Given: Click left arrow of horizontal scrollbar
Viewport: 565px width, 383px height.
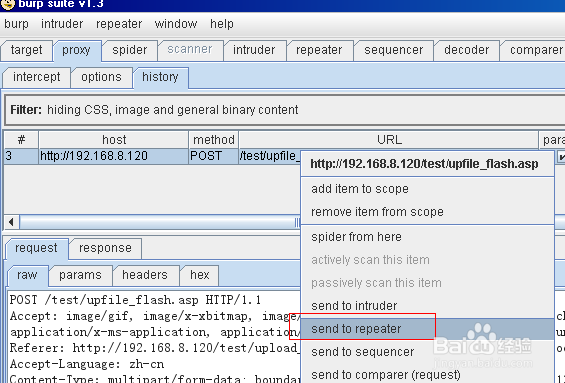Looking at the screenshot, I should [x=11, y=222].
